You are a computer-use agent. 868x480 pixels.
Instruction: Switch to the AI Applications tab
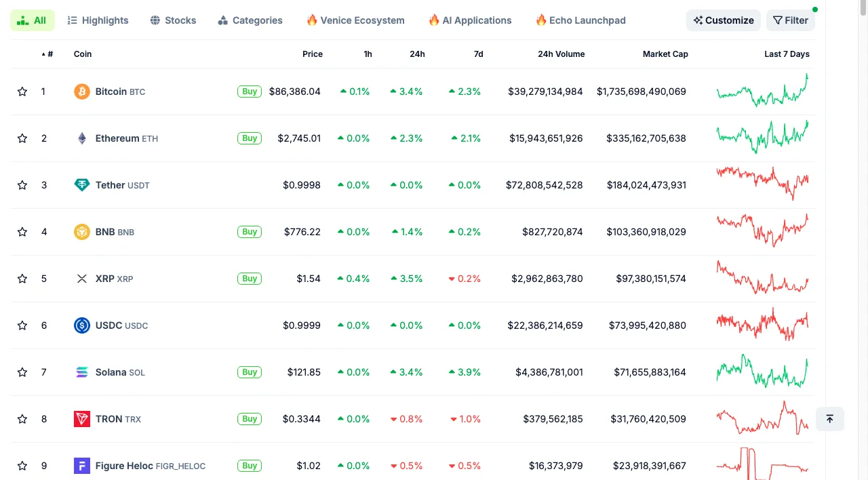(470, 20)
